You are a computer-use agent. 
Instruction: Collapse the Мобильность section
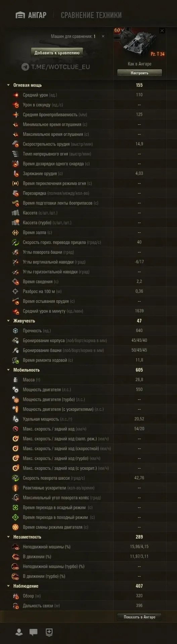click(x=8, y=370)
